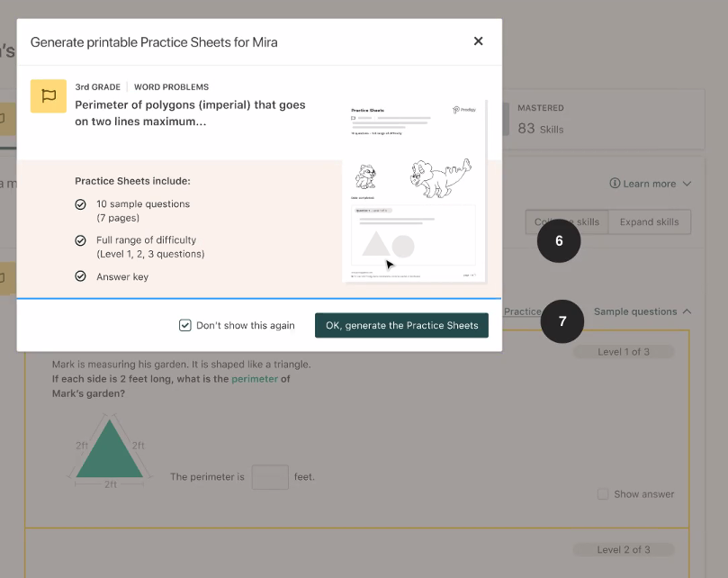Uncheck Don't show this again
The width and height of the screenshot is (728, 578).
pos(184,325)
